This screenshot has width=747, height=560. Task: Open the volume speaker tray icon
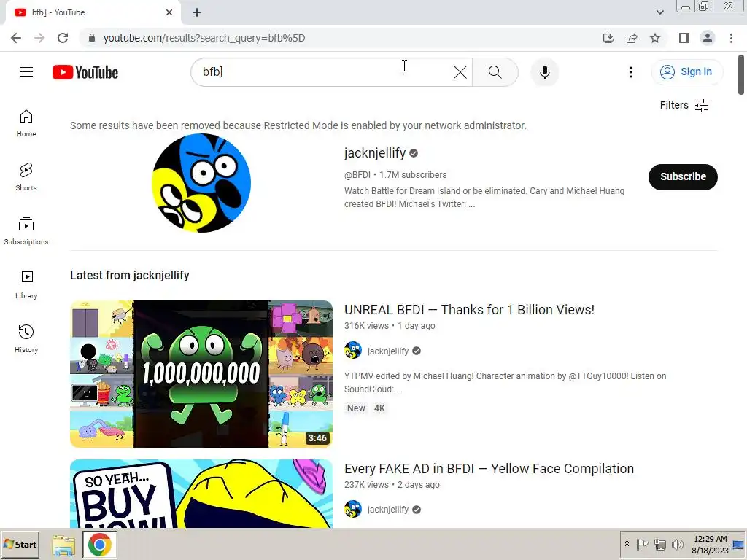click(677, 544)
